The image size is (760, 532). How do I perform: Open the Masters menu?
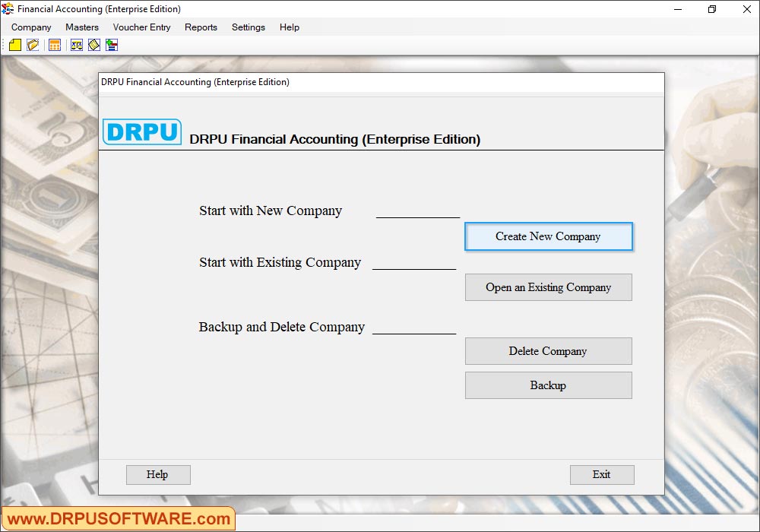point(82,27)
